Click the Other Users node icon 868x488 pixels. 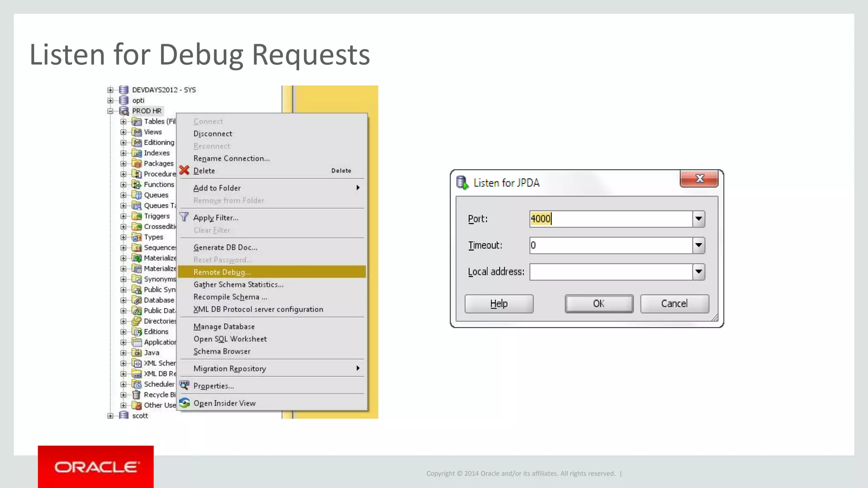[x=136, y=405]
